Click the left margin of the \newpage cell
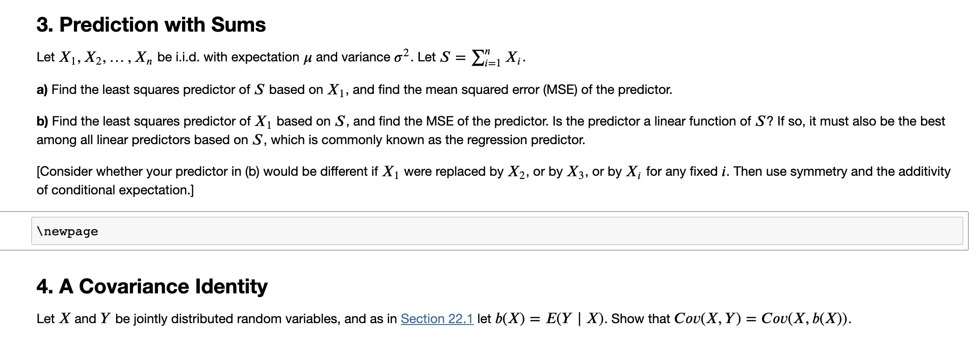The height and width of the screenshot is (358, 980). point(16,231)
